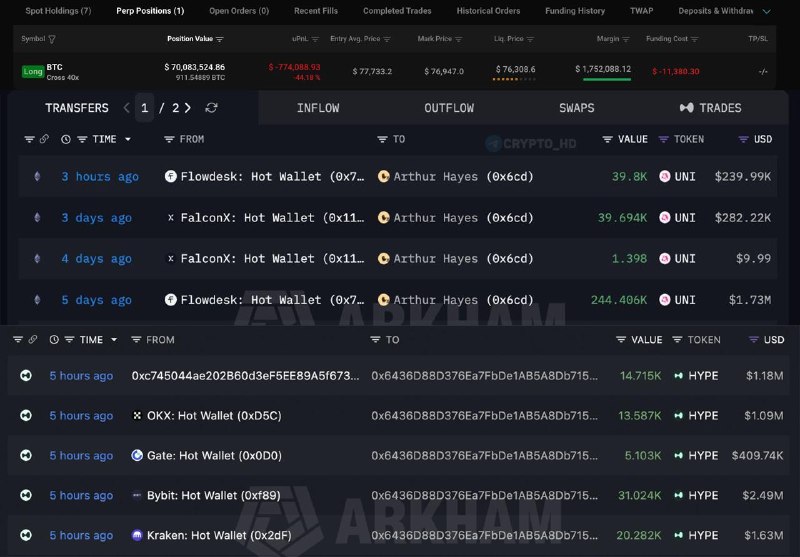Open the Perp Positions (1) tab

[x=150, y=11]
